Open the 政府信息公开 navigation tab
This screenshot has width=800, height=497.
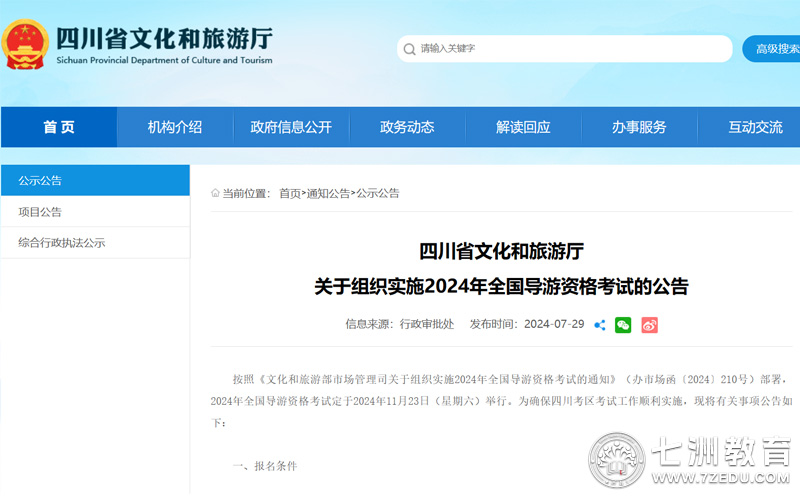point(291,127)
